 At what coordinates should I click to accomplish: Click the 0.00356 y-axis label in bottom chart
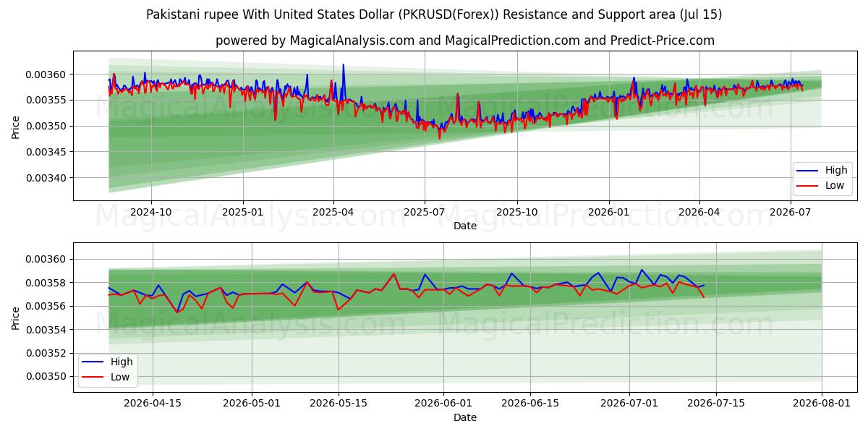click(x=46, y=307)
